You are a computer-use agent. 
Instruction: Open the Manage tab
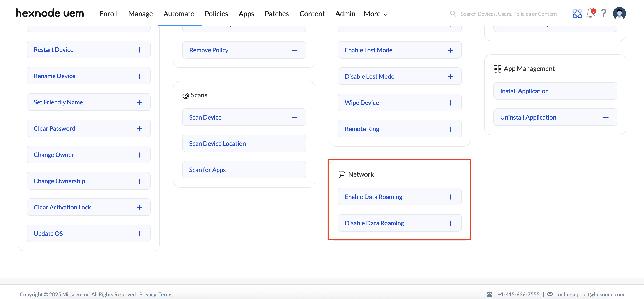coord(140,14)
